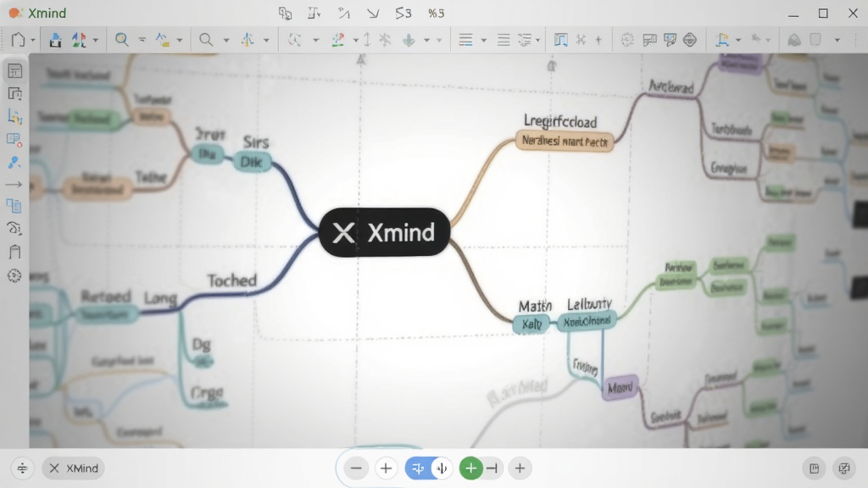The width and height of the screenshot is (868, 488).
Task: Click the blue pin icon in the left sidebar
Action: (x=14, y=162)
